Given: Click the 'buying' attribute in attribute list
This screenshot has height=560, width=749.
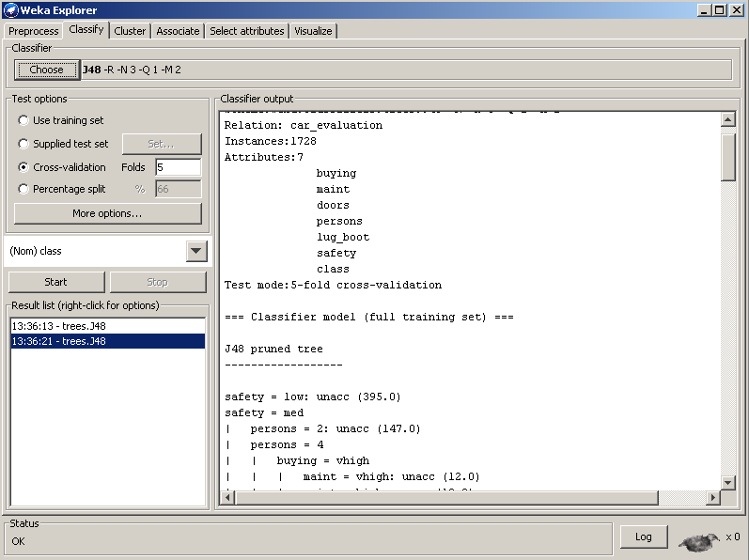Looking at the screenshot, I should [x=336, y=173].
